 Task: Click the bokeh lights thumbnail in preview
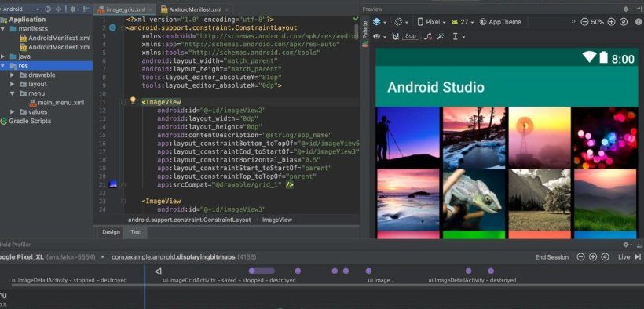tap(606, 138)
